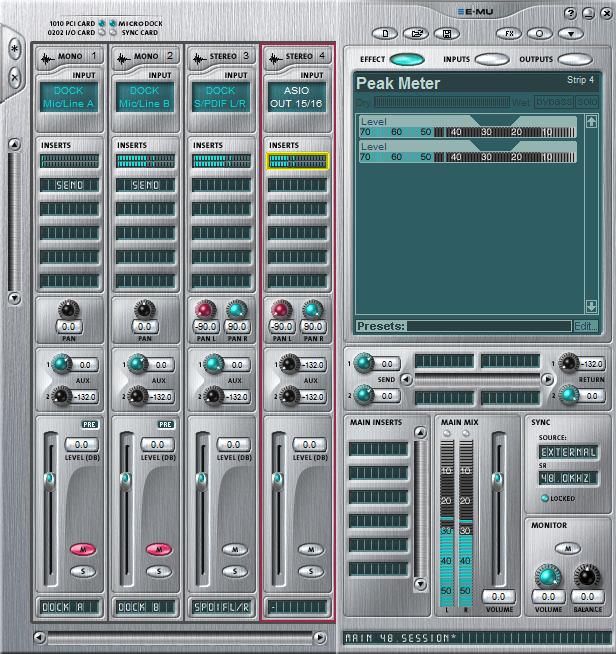Switch to the Inputs view tab
Image resolution: width=616 pixels, height=654 pixels.
[492, 59]
